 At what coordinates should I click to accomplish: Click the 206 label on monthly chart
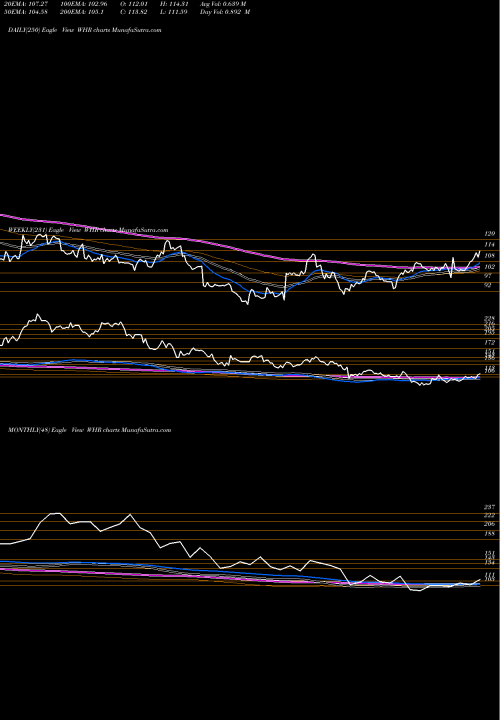tap(490, 524)
